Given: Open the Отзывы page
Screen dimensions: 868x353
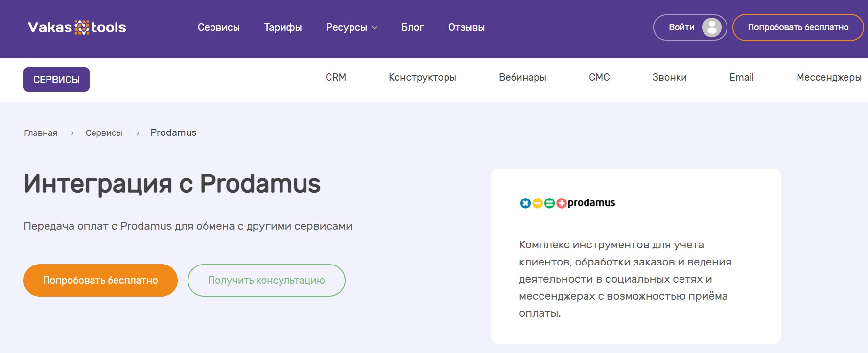Looking at the screenshot, I should pos(466,28).
